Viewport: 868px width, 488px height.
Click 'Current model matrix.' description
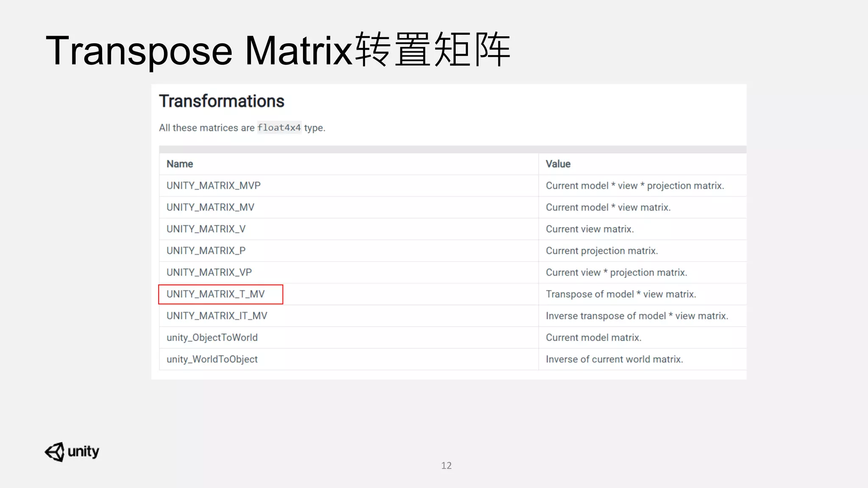click(x=593, y=338)
